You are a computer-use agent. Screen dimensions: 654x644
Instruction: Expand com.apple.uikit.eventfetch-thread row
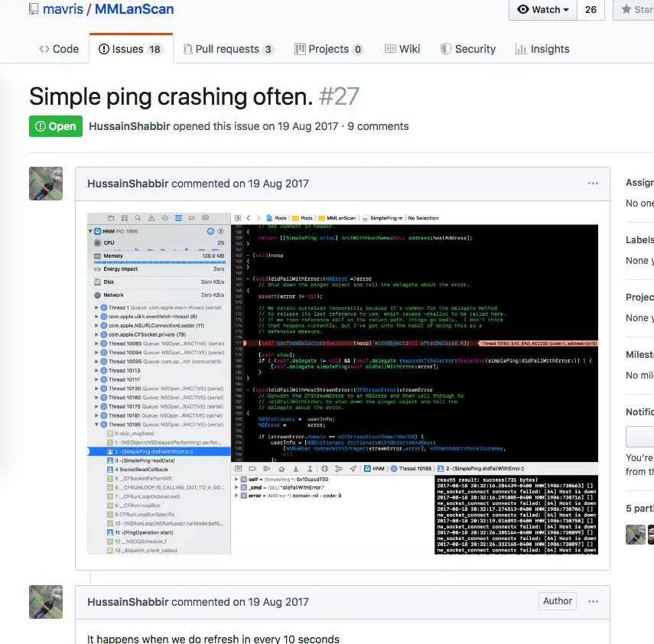coord(96,317)
